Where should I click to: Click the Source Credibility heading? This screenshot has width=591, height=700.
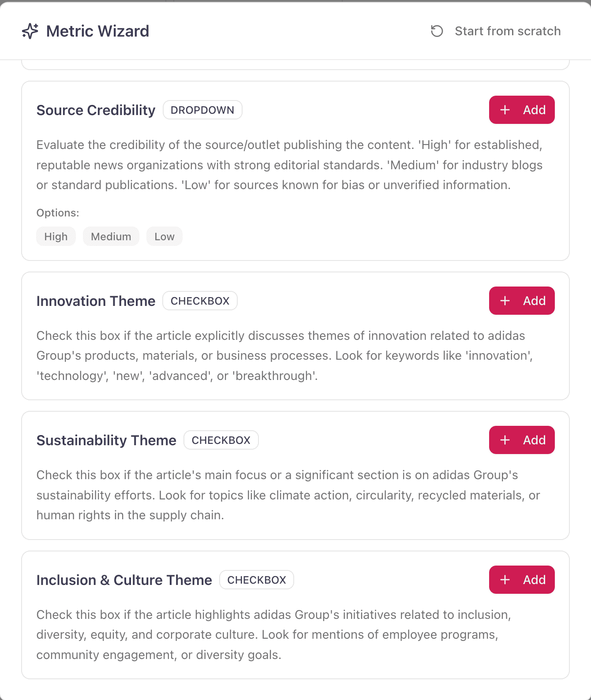[96, 110]
